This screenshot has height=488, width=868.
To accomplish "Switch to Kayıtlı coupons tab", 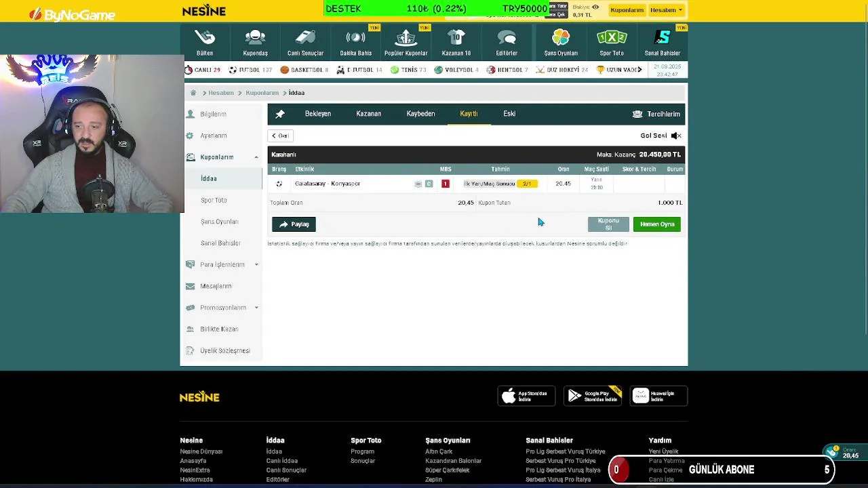I will pyautogui.click(x=469, y=114).
